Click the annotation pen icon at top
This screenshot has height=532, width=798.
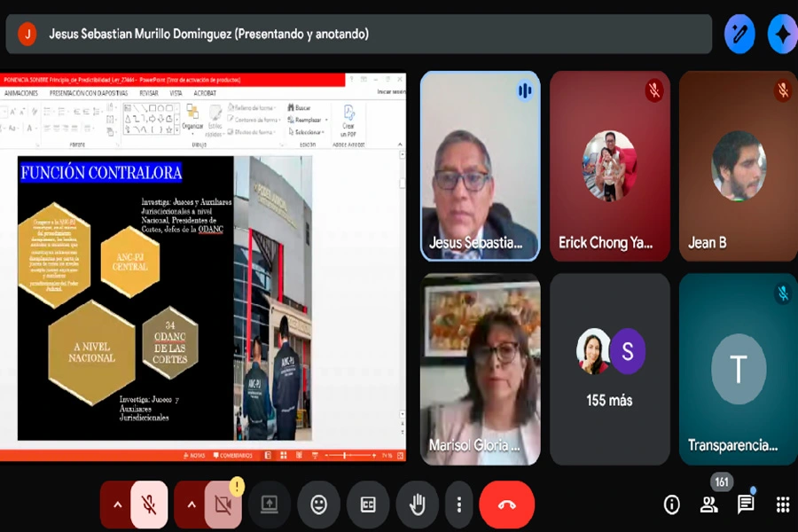[739, 35]
